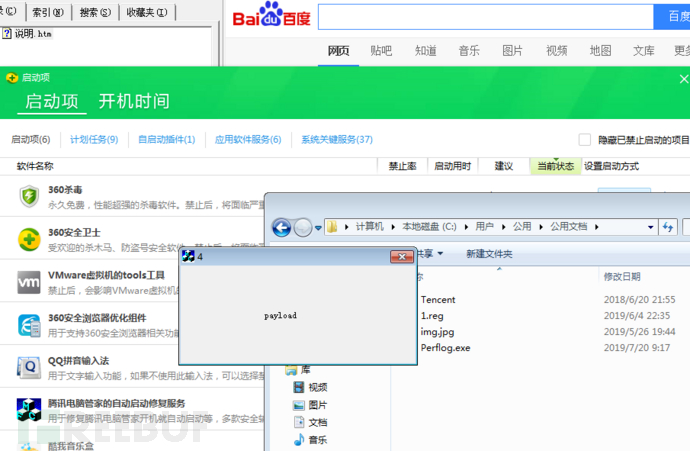Image resolution: width=690 pixels, height=451 pixels.
Task: Select the 自启动插件(1) sub-tab
Action: (x=167, y=139)
